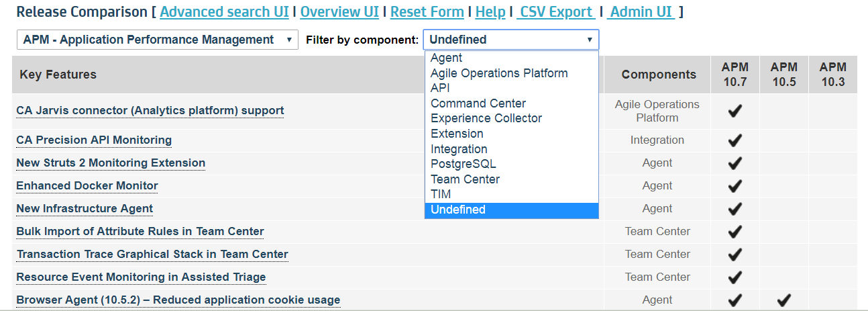
Task: Open Resource Event Monitoring in Assisted Triage
Action: 141,277
